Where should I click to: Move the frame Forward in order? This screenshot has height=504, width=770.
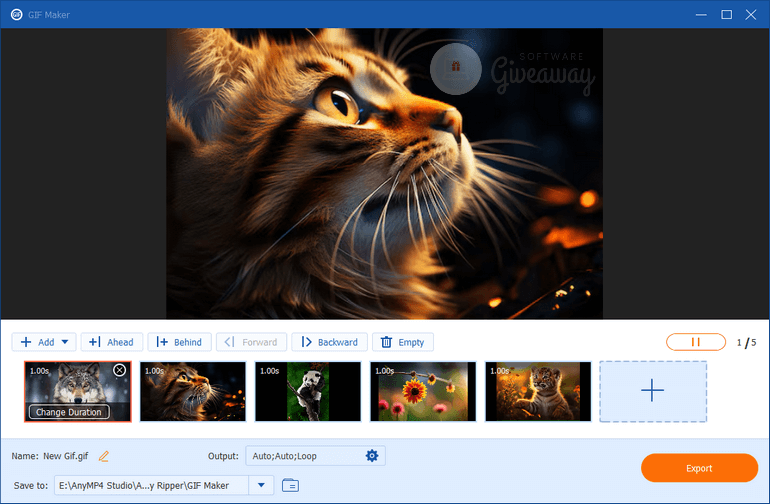(251, 342)
